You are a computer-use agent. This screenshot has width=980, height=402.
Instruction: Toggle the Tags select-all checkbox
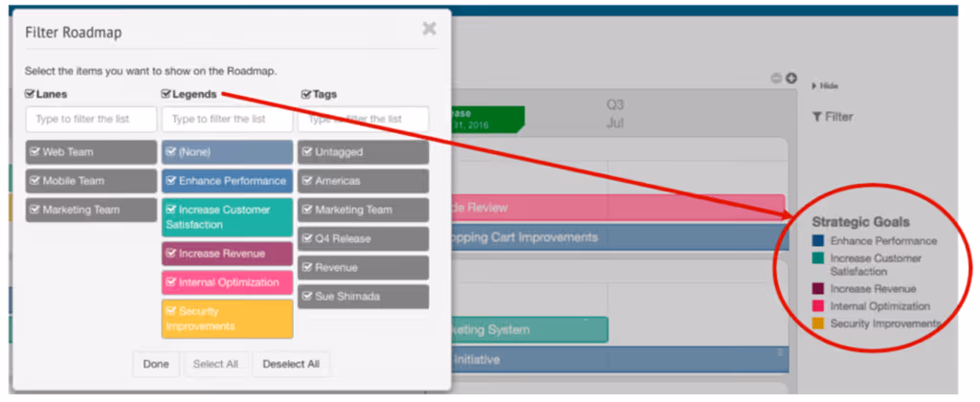tap(305, 95)
